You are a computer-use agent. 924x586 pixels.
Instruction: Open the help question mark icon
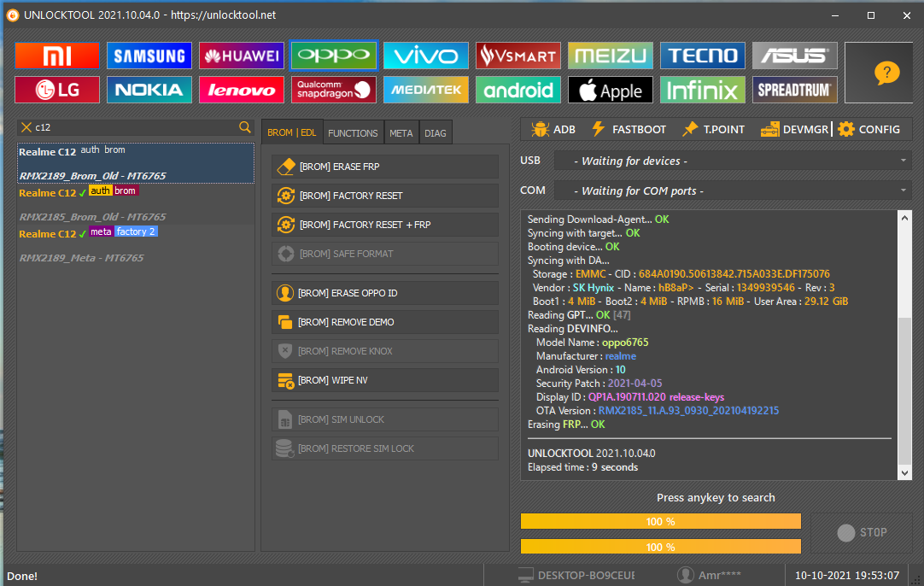coord(887,73)
